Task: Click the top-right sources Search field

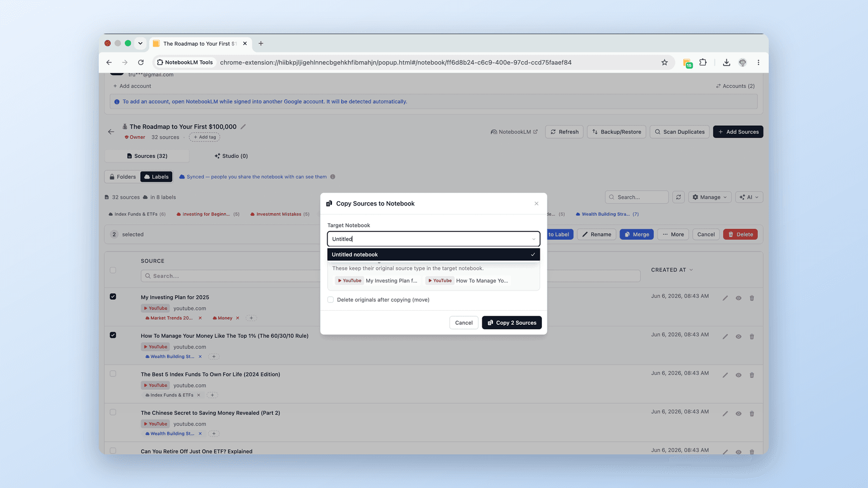Action: tap(636, 197)
